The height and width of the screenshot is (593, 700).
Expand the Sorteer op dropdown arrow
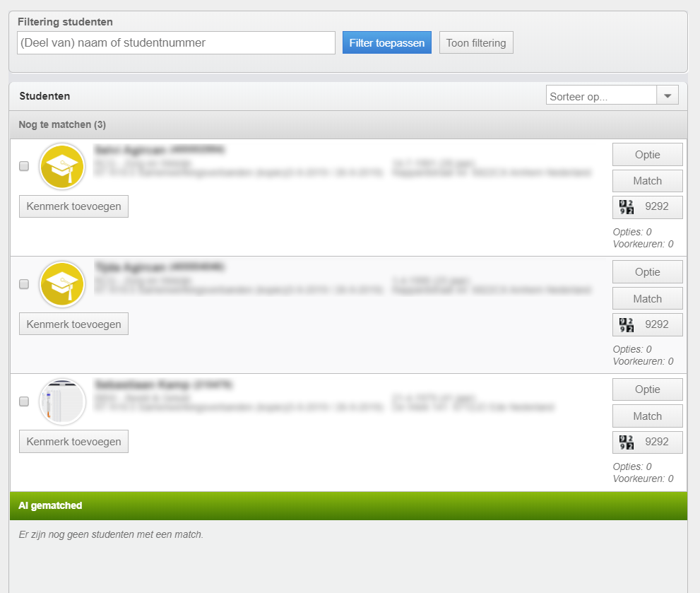668,95
